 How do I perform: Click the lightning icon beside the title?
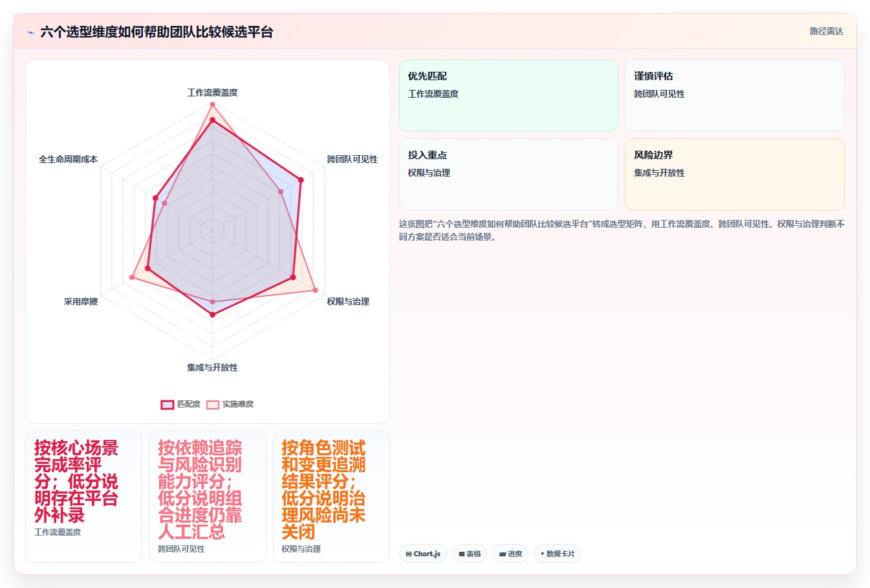[x=30, y=32]
